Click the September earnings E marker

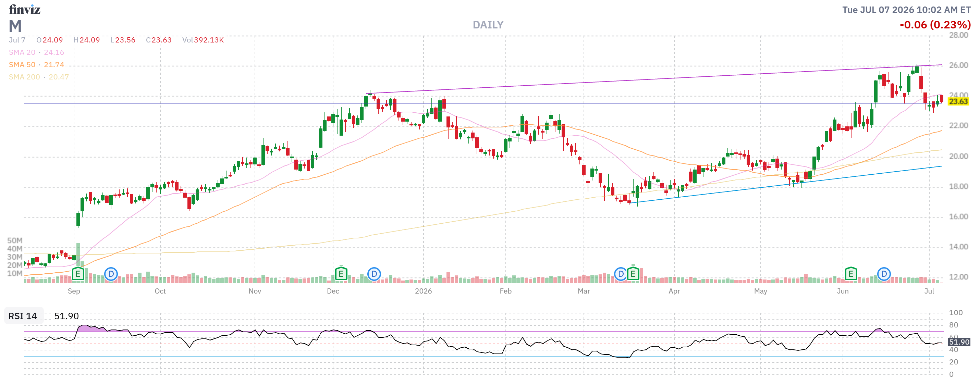(77, 274)
